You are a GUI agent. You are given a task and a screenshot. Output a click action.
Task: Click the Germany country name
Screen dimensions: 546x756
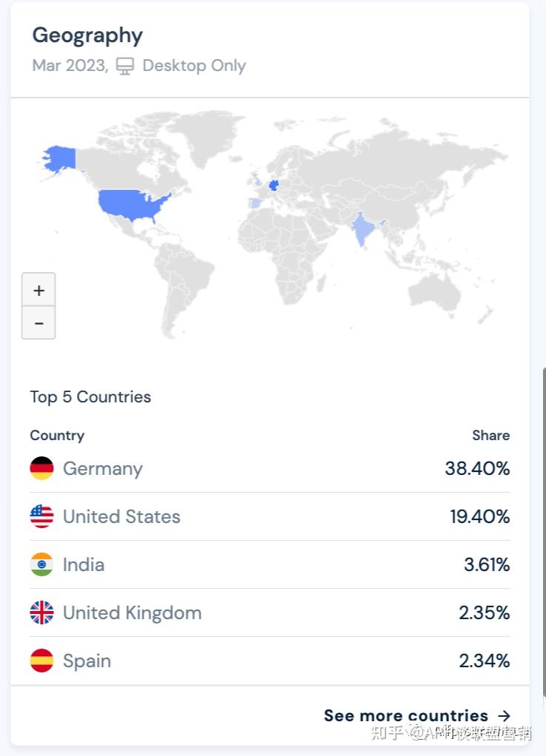(103, 468)
